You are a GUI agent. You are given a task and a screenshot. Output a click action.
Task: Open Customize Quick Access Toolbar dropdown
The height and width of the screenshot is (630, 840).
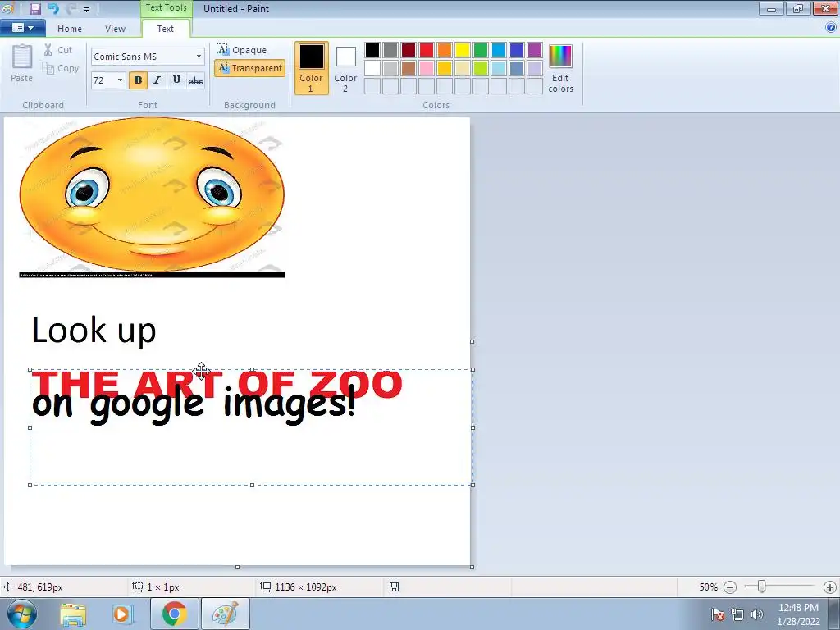pos(86,10)
